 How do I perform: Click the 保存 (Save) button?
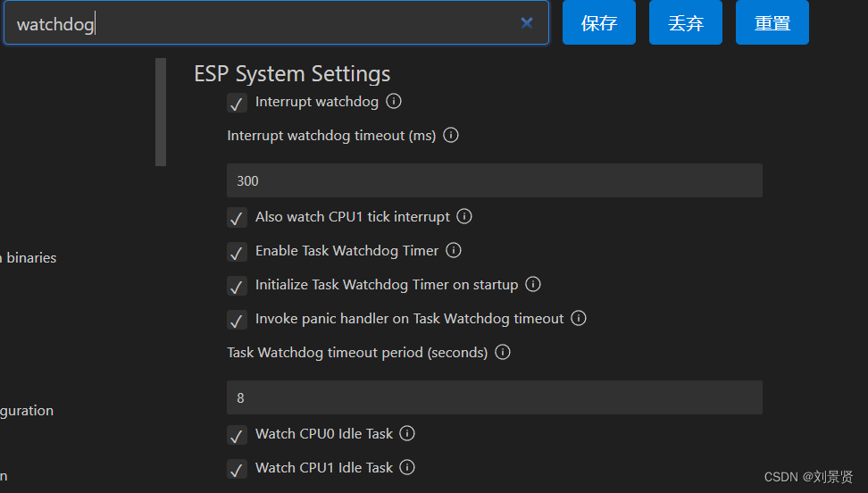[x=599, y=23]
